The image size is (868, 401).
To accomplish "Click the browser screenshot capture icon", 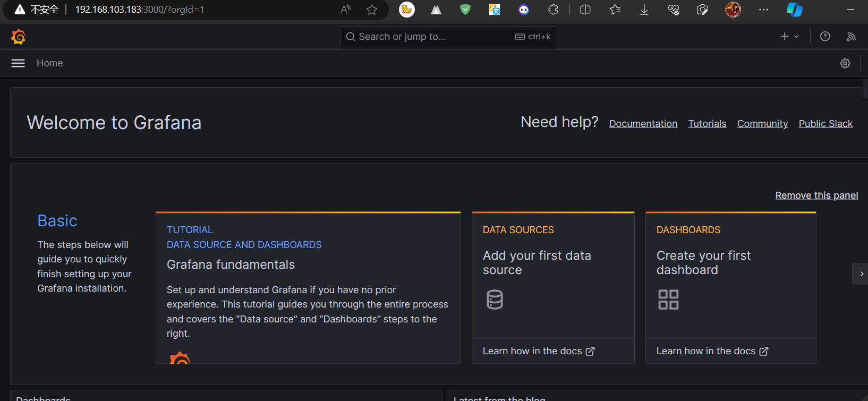I will point(702,10).
